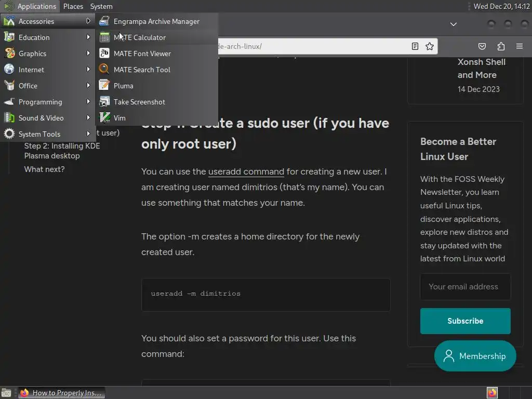Image resolution: width=532 pixels, height=399 pixels.
Task: Open Pluma text editor
Action: click(x=156, y=86)
